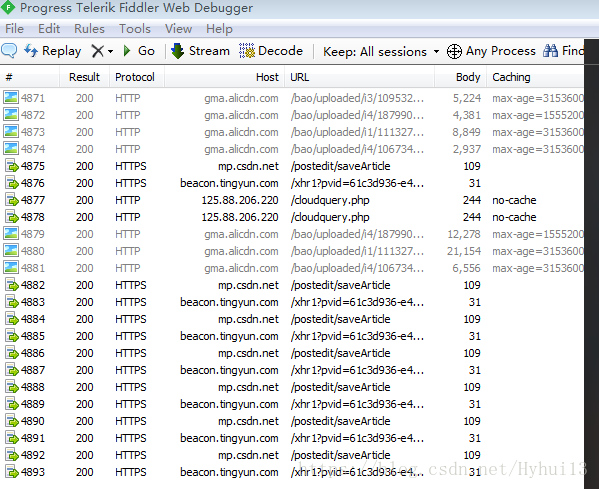599x489 pixels.
Task: Click post icon of session 4890
Action: (12, 421)
